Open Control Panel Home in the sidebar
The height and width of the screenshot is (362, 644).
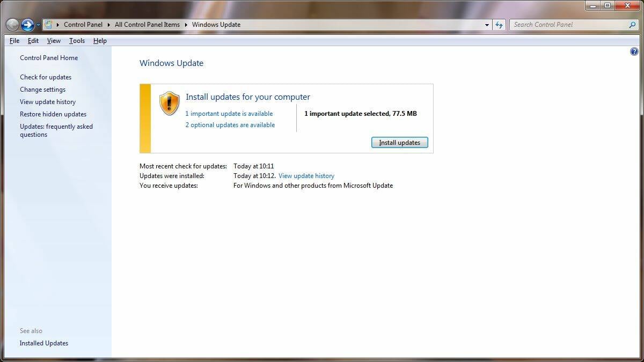pyautogui.click(x=49, y=58)
